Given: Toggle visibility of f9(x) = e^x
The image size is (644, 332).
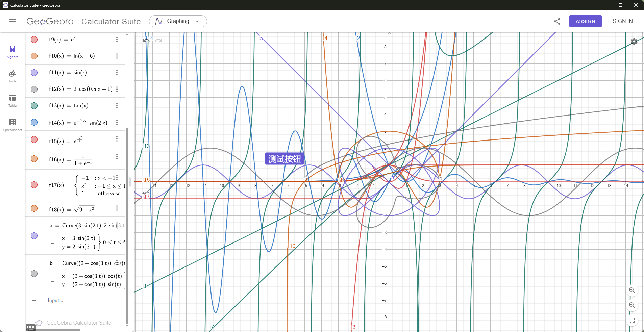Looking at the screenshot, I should (x=34, y=40).
